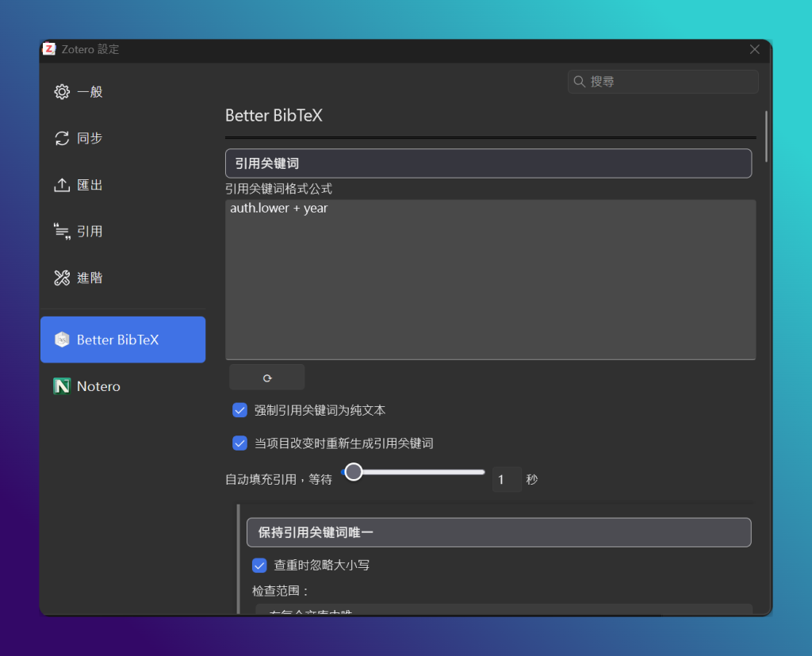Focus the 搜尋 search field

pyautogui.click(x=663, y=82)
